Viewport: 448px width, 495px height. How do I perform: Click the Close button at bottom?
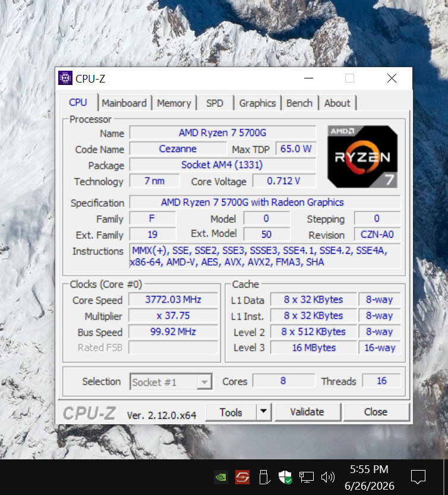coord(376,412)
